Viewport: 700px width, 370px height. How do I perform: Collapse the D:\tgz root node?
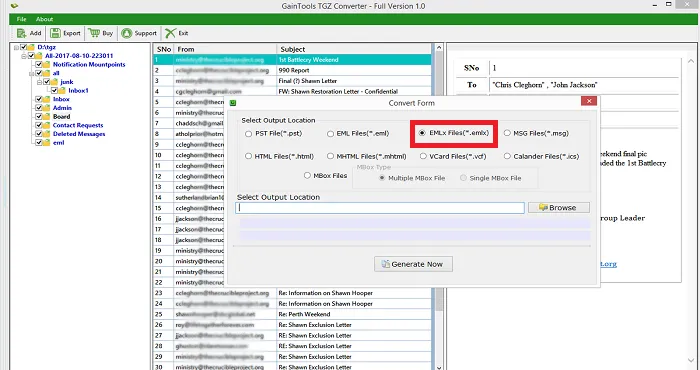(x=17, y=47)
